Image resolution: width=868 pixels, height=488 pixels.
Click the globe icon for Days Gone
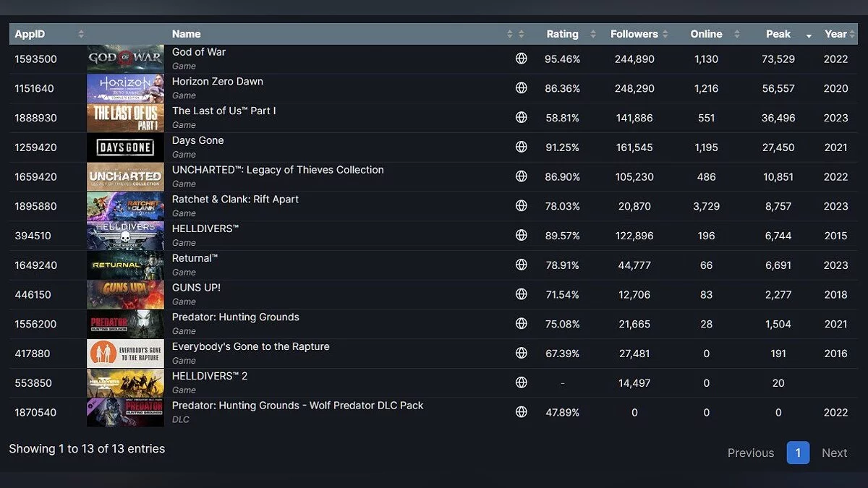click(521, 147)
